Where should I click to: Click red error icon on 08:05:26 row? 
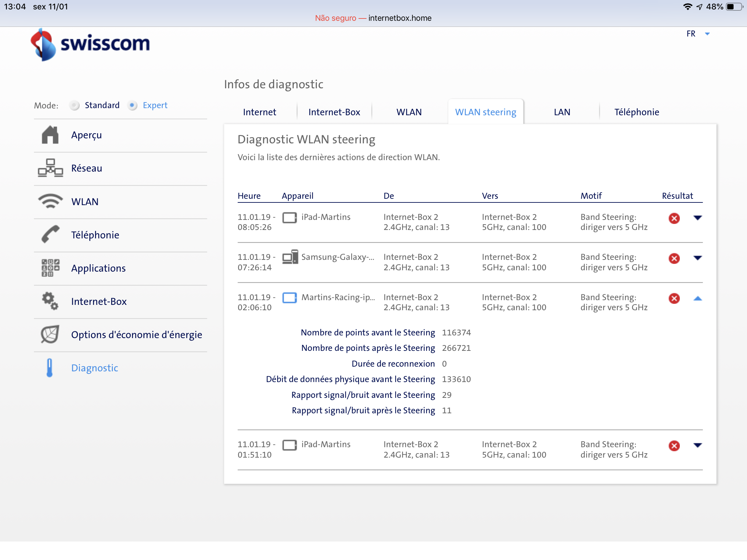click(674, 218)
